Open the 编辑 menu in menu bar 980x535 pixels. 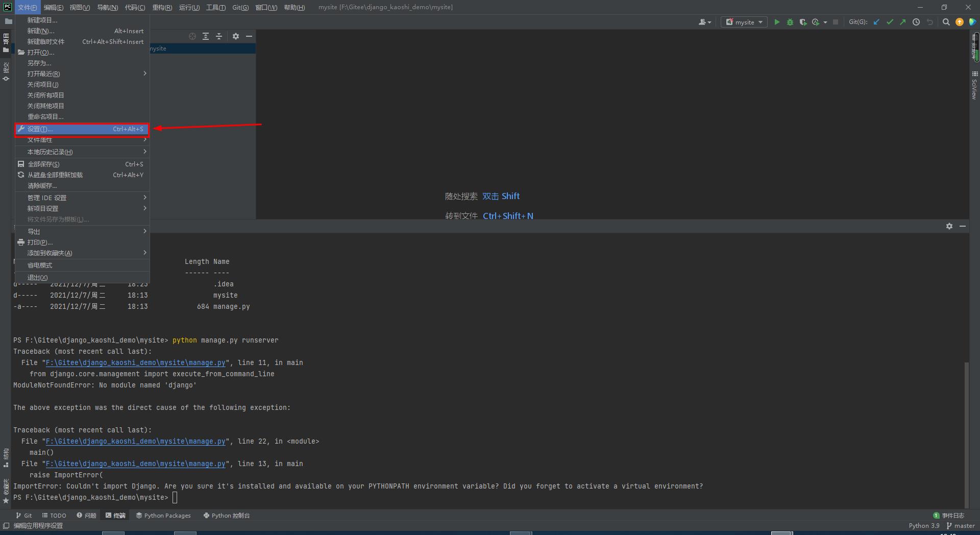54,7
